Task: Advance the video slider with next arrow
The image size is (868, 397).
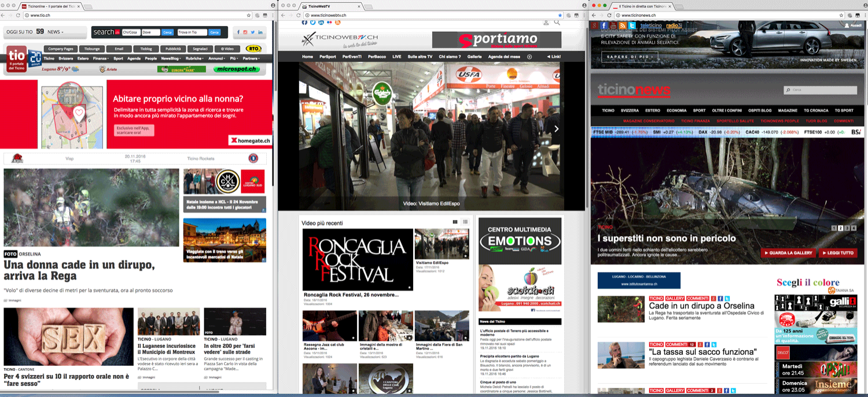Action: [x=556, y=129]
